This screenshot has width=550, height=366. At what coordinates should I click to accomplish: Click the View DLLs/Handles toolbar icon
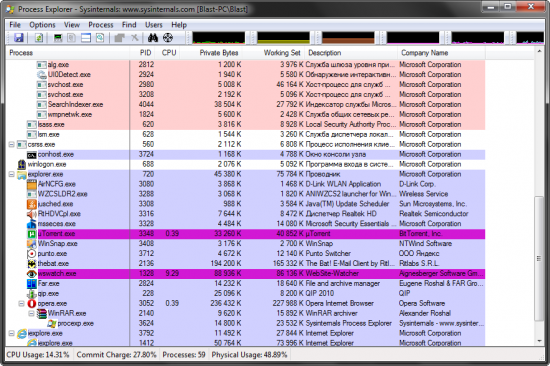(100, 38)
